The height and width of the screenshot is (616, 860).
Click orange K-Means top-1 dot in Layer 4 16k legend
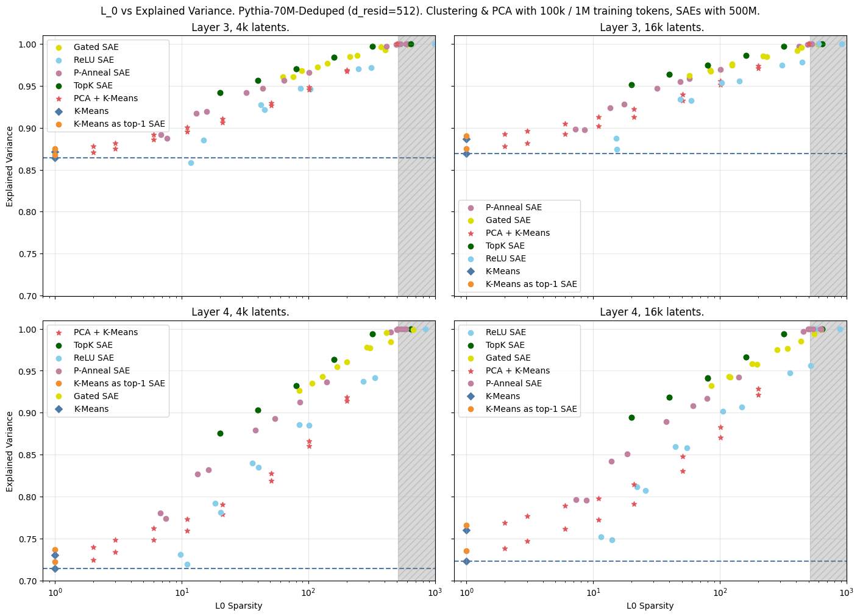pos(470,409)
